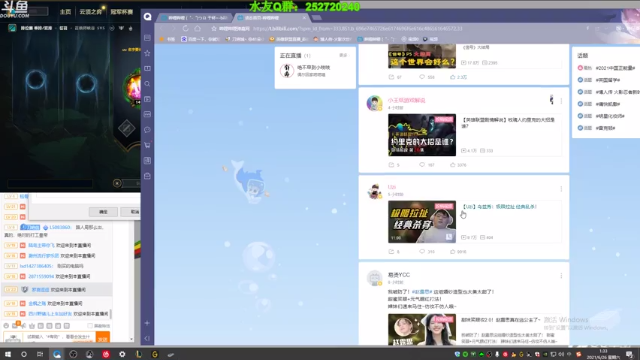Viewport: 640px width, 360px height.
Task: Open topic #2021中国正能量#
Action: coord(615,68)
